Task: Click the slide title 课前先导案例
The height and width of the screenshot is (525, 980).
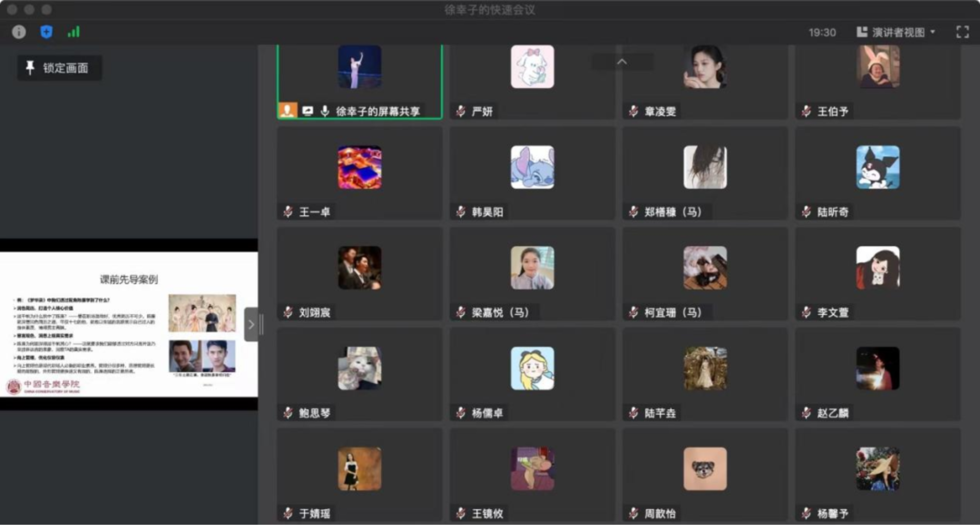Action: click(x=129, y=279)
